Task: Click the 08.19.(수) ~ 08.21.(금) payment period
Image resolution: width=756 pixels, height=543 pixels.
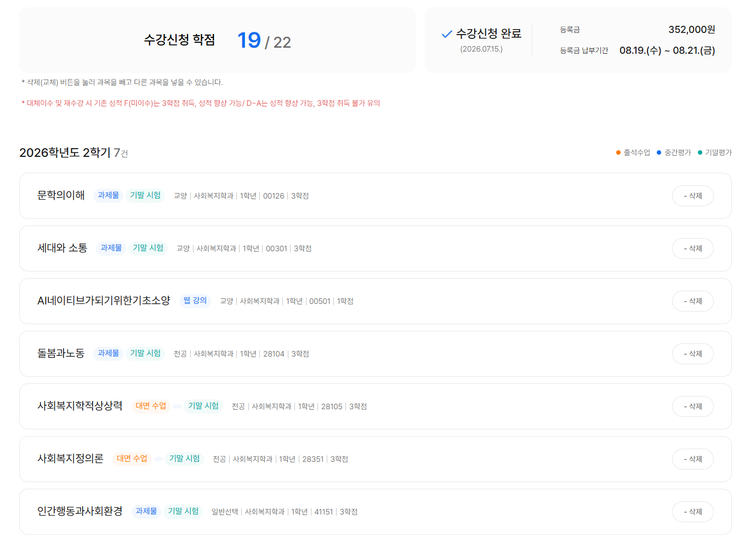Action: coord(667,50)
